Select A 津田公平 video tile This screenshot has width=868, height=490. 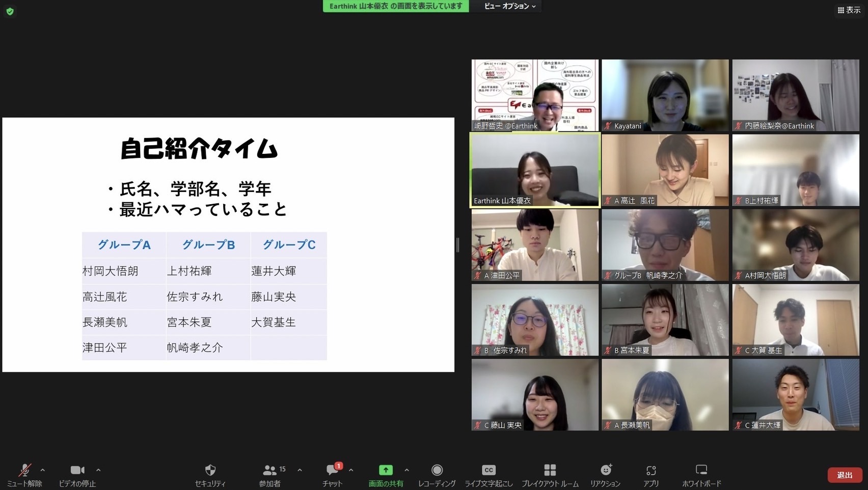click(x=535, y=245)
